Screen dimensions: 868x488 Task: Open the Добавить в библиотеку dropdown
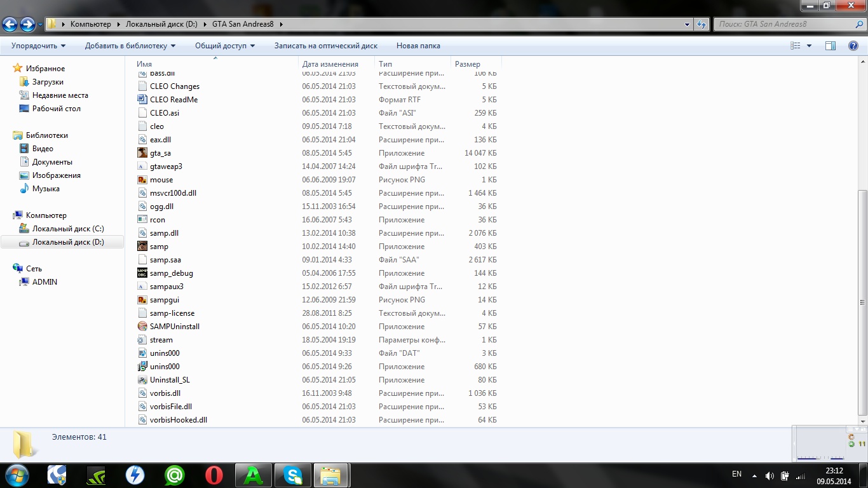tap(130, 46)
